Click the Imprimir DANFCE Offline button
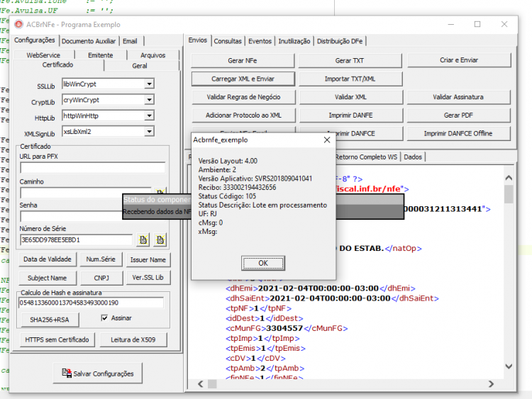The image size is (532, 399). pyautogui.click(x=458, y=133)
